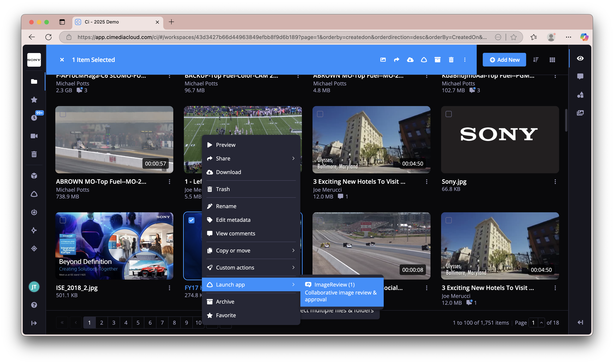Select Rename in the context menu

[x=251, y=206]
